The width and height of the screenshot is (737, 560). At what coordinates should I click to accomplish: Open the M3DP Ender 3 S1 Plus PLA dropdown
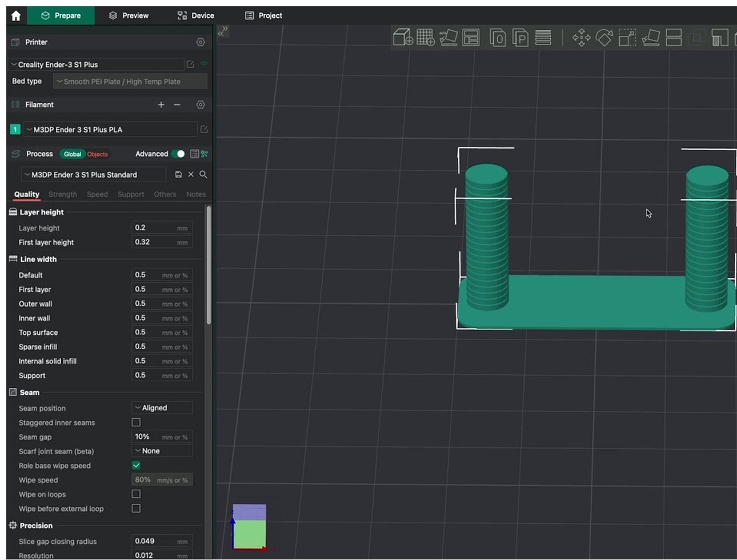click(x=110, y=130)
